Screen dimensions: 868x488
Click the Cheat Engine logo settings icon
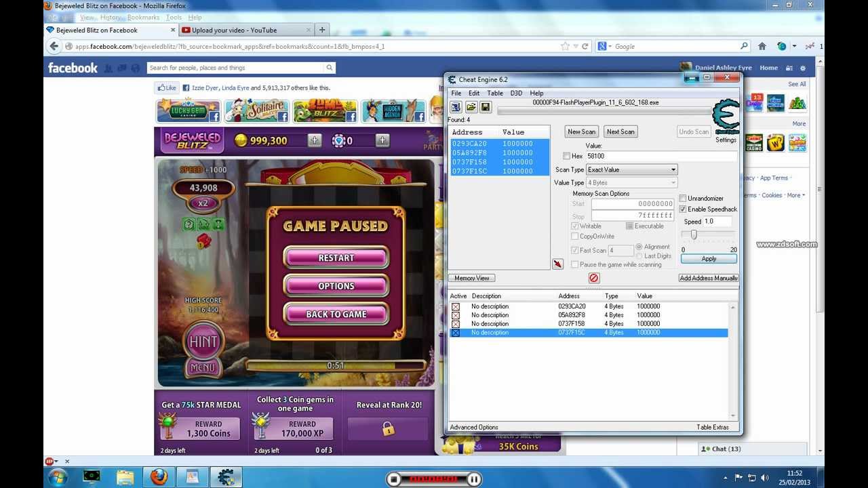pyautogui.click(x=726, y=117)
